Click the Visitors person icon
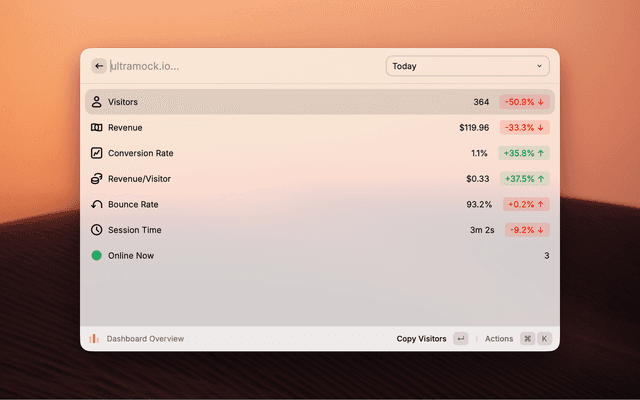This screenshot has height=400, width=640. coord(96,102)
